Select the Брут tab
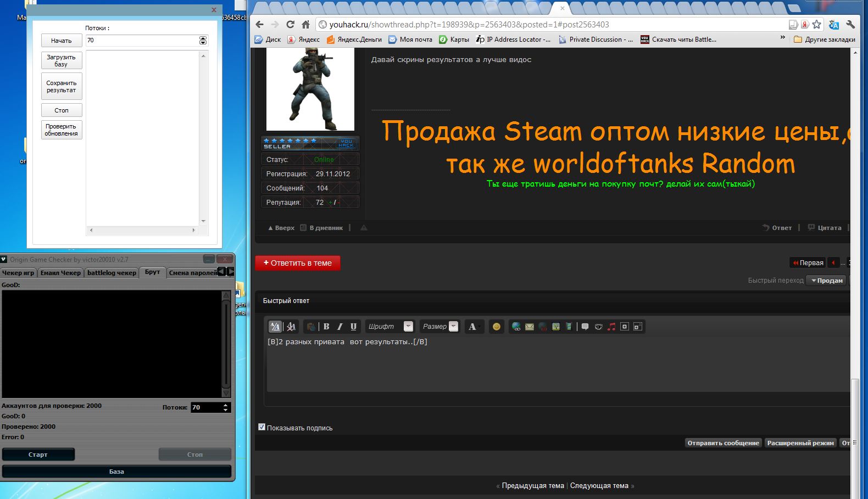 (x=152, y=272)
